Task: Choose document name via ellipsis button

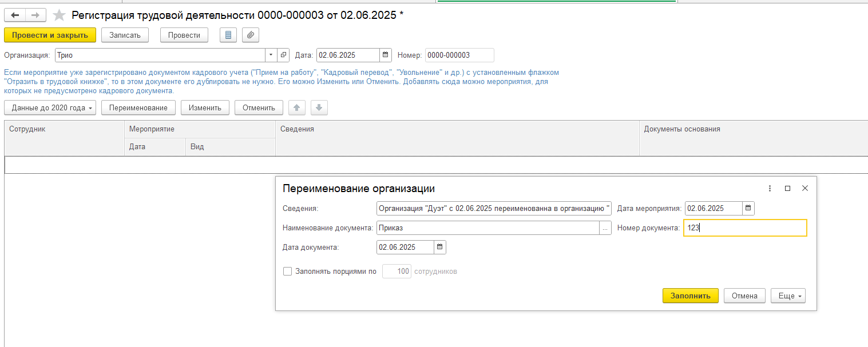Action: click(x=605, y=228)
